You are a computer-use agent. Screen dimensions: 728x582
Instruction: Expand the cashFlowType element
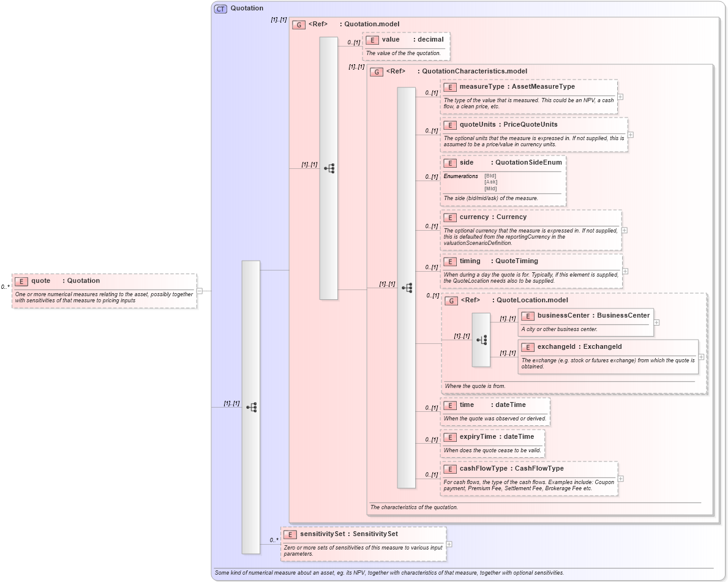[x=621, y=479]
